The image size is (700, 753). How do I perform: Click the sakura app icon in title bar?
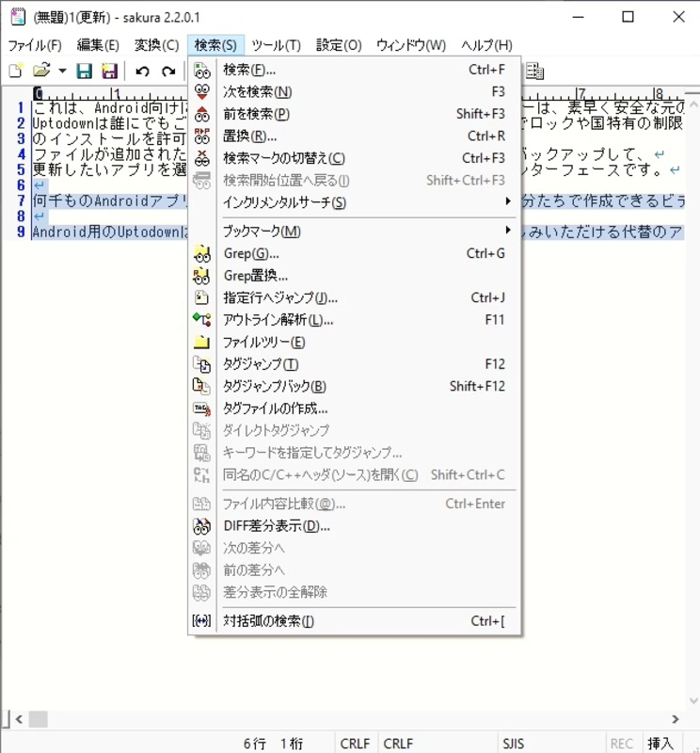click(18, 17)
